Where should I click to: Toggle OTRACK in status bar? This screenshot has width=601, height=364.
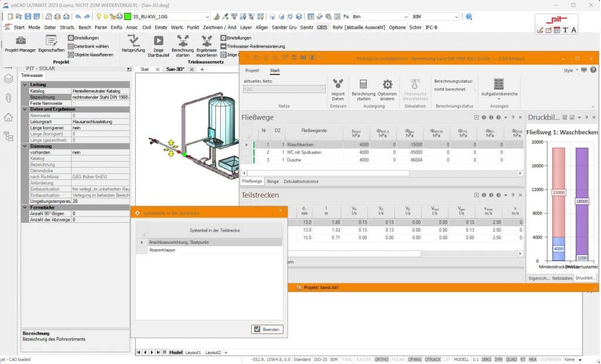433,359
